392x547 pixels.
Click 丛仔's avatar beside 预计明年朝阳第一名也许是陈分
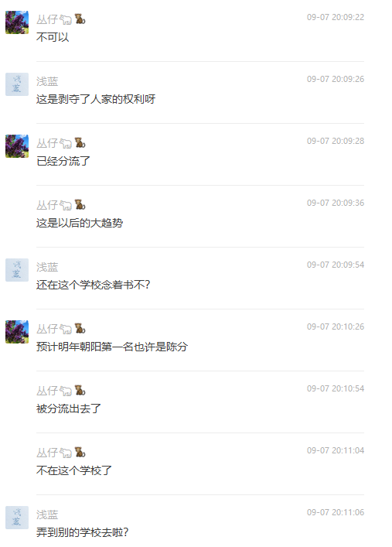(17, 332)
